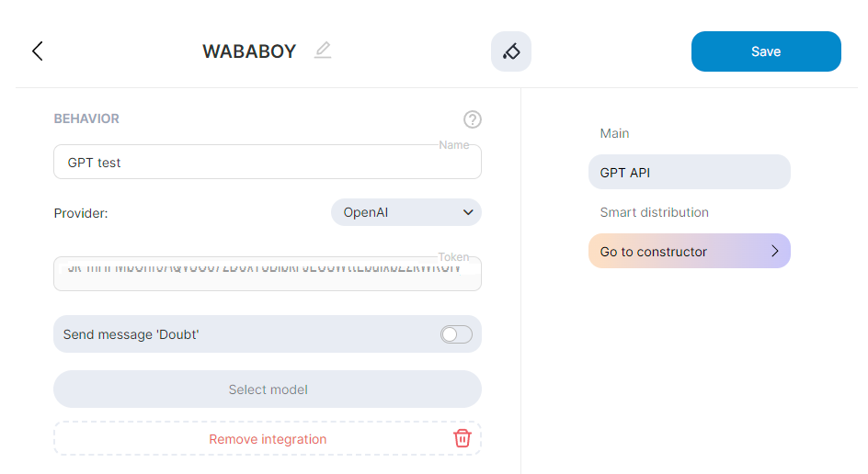
Task: Click the WABABOY bot title
Action: click(249, 51)
